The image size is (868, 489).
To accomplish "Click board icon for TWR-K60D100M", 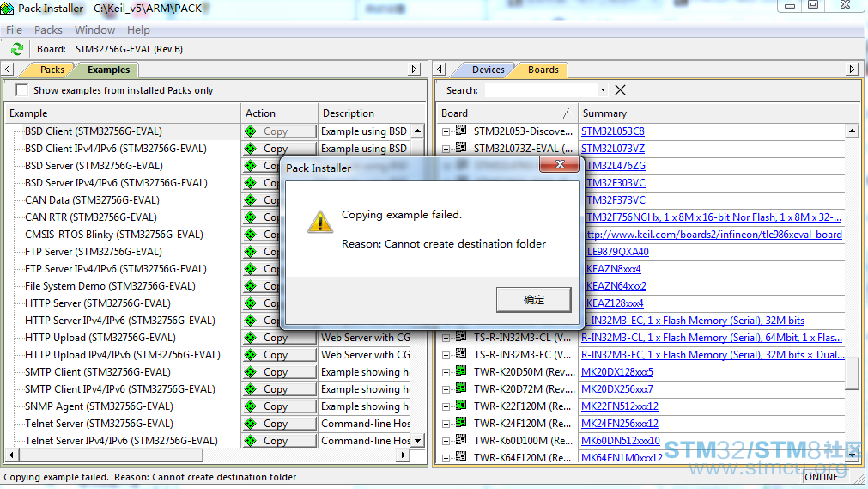I will (x=461, y=440).
